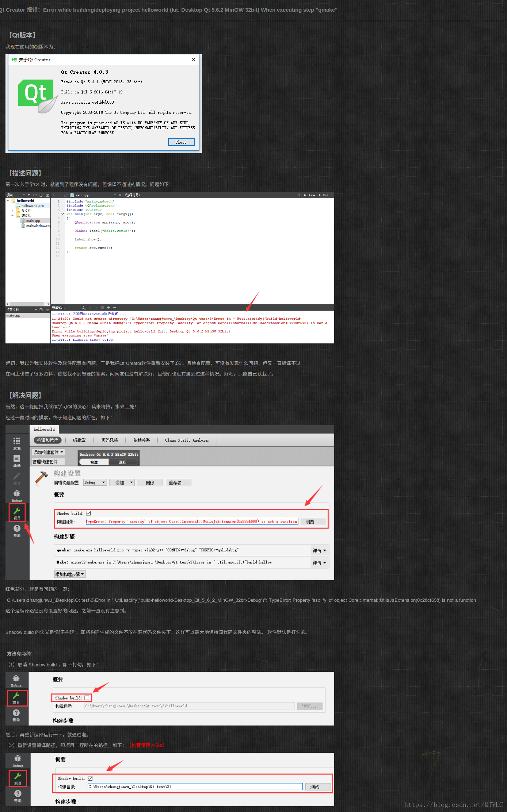Viewport: 507px width, 812px height.
Task: Click the build directory field showing the TypeError
Action: pyautogui.click(x=192, y=522)
